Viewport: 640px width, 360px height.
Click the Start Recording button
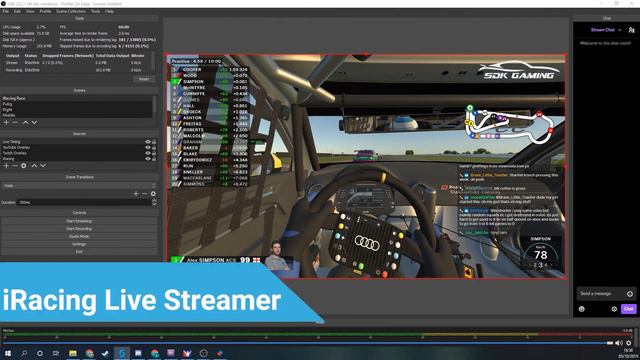point(79,229)
